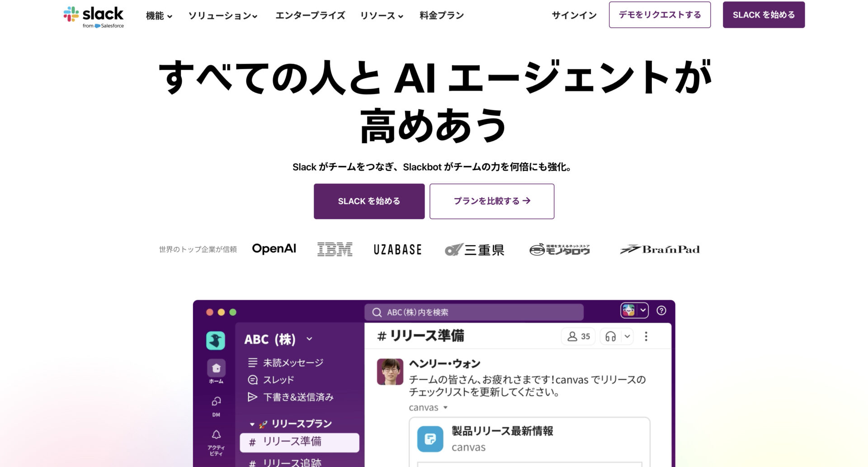Collapse the canvas attachment arrow
Image resolution: width=868 pixels, height=467 pixels.
coord(445,407)
